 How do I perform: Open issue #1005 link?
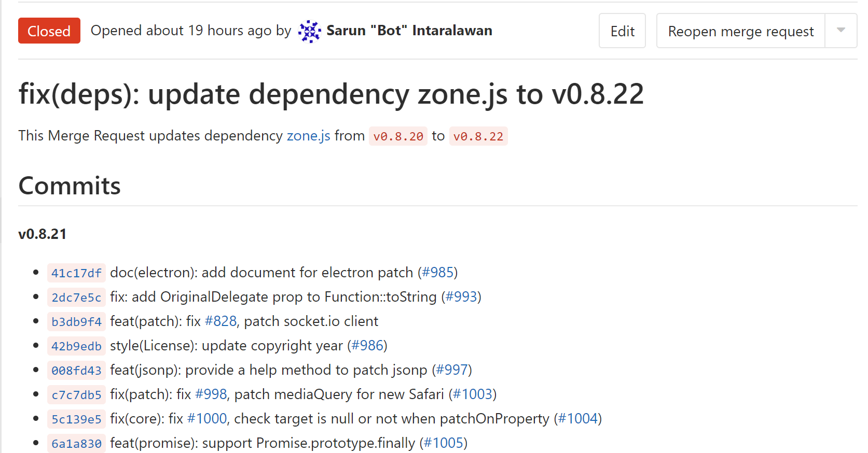point(444,443)
